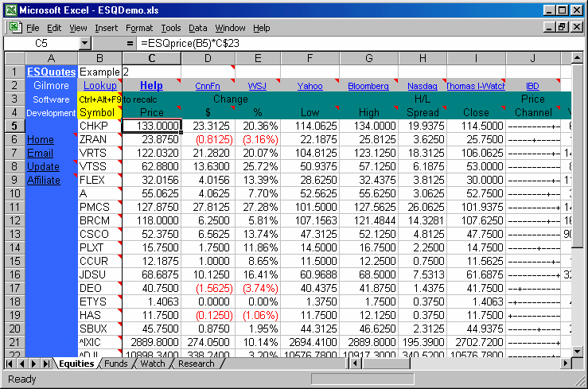Open the Format menu
The width and height of the screenshot is (588, 389).
(139, 28)
